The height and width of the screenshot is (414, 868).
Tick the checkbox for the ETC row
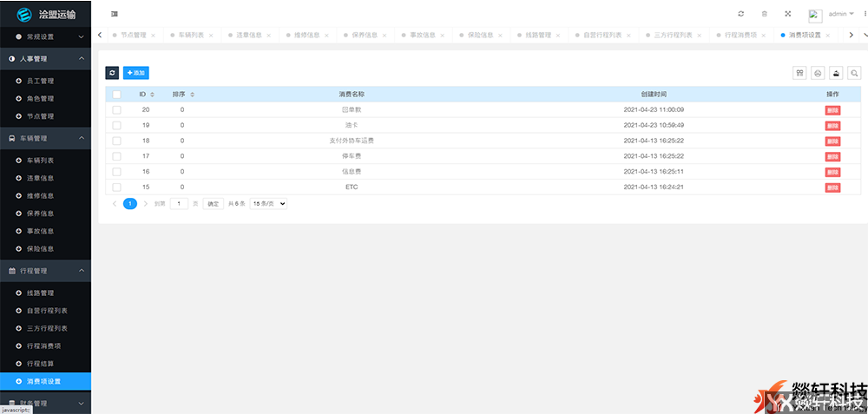116,187
